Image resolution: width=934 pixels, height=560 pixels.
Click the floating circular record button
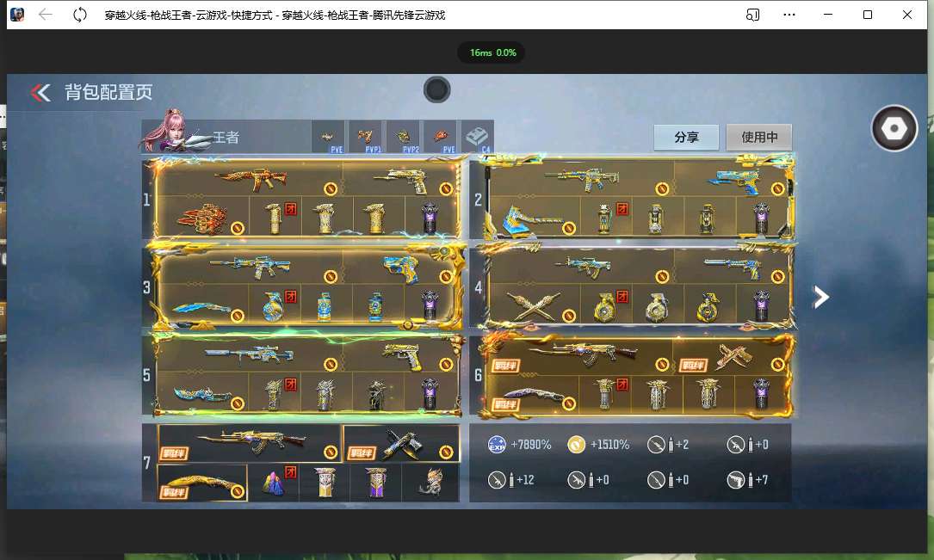pyautogui.click(x=437, y=89)
